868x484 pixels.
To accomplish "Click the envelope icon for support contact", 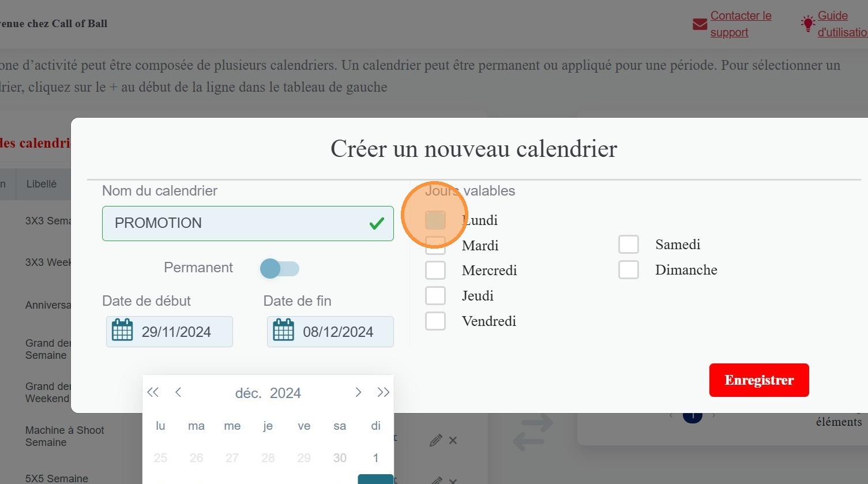I will coord(700,24).
